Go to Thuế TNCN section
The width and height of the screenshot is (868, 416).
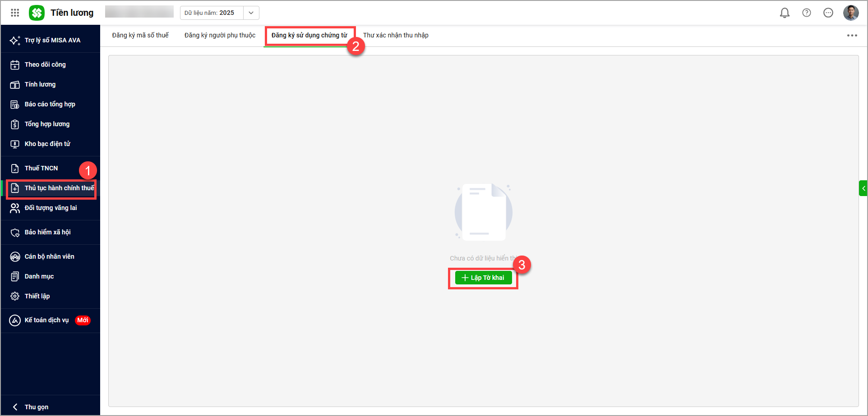41,168
